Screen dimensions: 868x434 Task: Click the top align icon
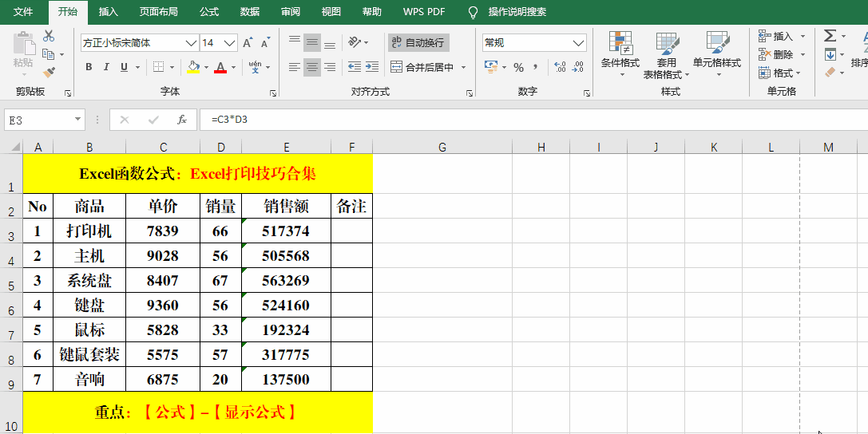(295, 42)
